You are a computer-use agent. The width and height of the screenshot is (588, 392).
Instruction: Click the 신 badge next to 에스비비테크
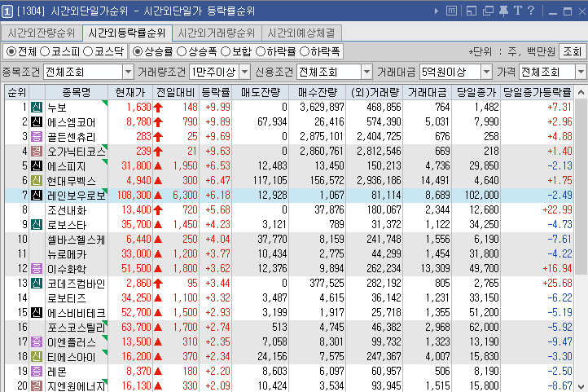coord(37,312)
